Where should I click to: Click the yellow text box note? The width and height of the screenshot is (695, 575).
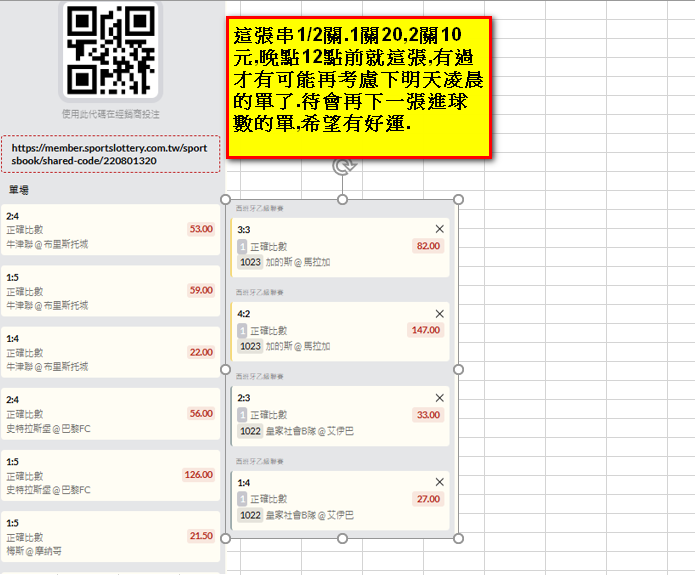point(359,87)
